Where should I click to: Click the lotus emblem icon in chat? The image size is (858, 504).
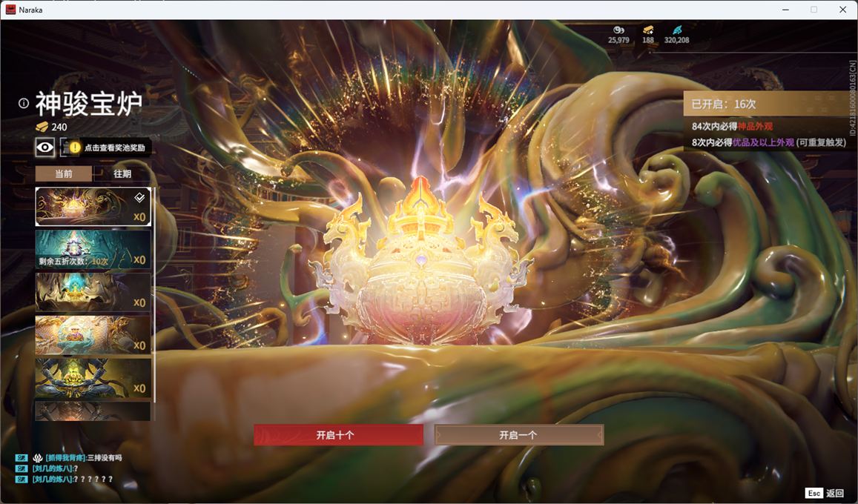pos(38,458)
